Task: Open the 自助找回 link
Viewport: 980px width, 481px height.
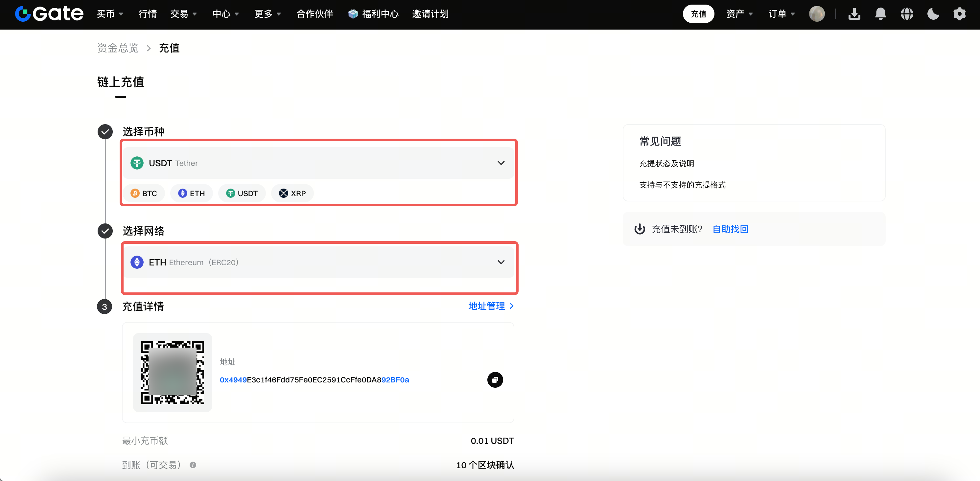Action: 731,229
